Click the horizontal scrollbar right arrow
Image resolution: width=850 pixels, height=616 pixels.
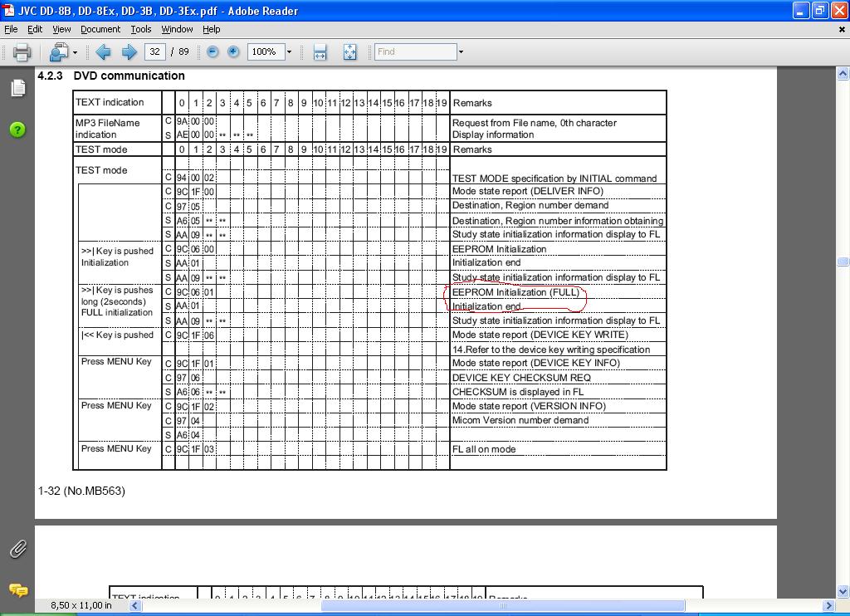coord(828,605)
